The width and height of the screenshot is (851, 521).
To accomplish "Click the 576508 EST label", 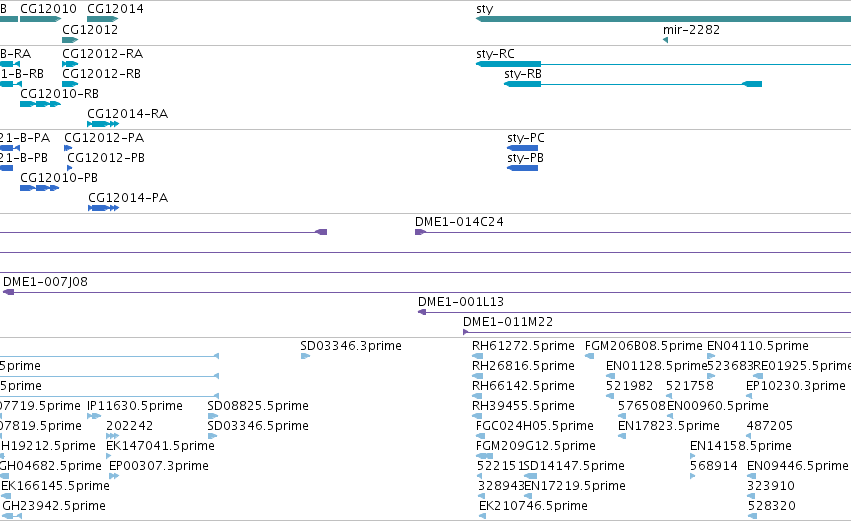I will [642, 406].
